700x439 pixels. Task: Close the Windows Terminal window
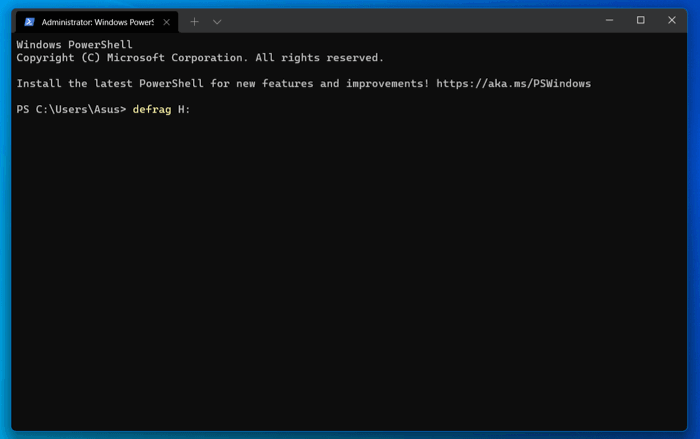point(672,20)
